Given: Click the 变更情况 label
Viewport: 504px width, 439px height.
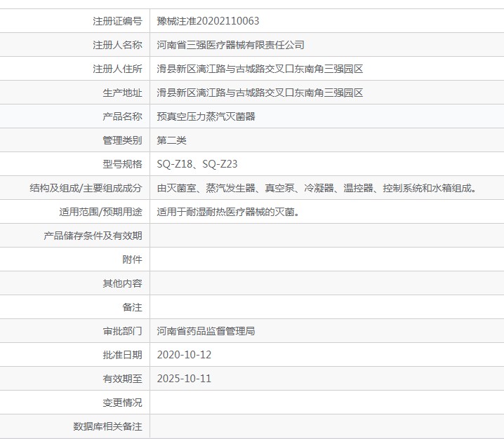Looking at the screenshot, I should (x=122, y=403).
